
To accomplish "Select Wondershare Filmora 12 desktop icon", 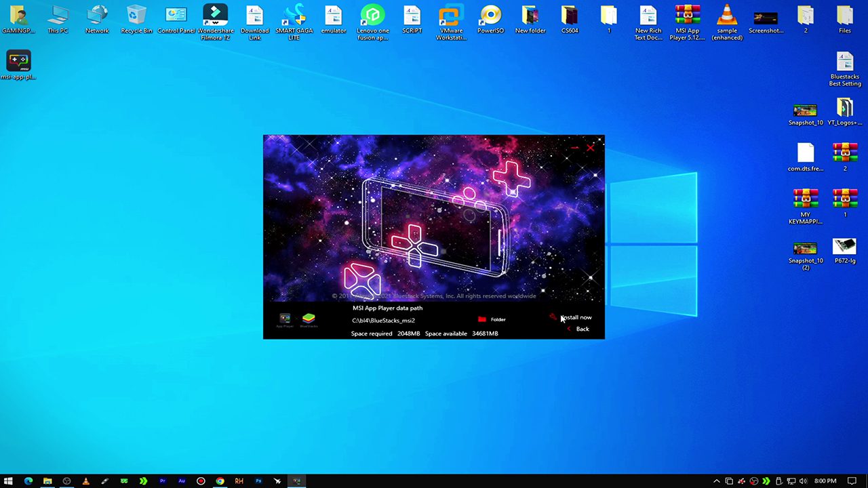I will (216, 22).
